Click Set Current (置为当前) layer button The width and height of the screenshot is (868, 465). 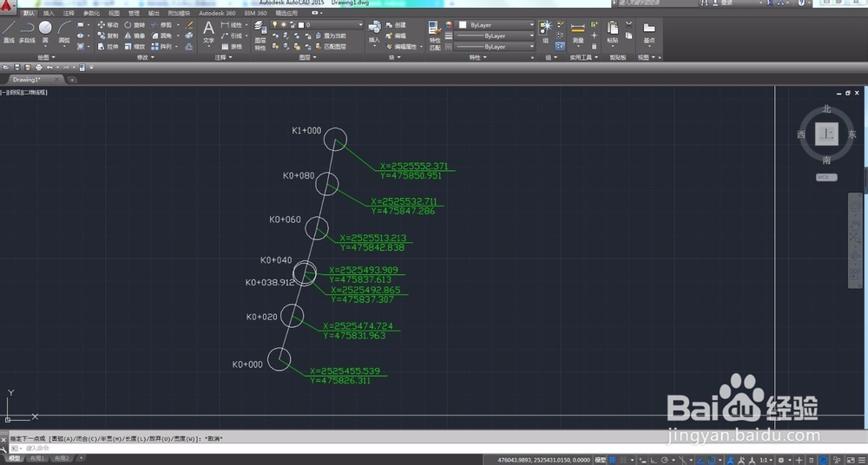coord(331,36)
